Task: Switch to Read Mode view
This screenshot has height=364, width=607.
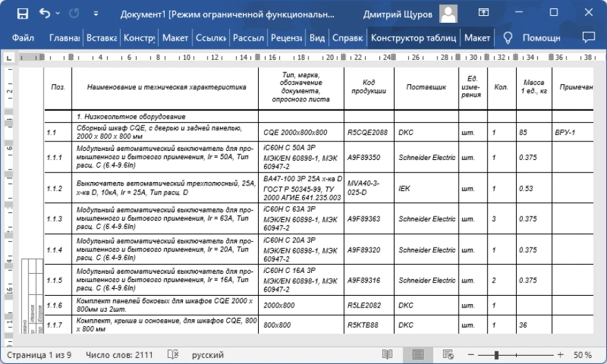Action: pyautogui.click(x=388, y=355)
